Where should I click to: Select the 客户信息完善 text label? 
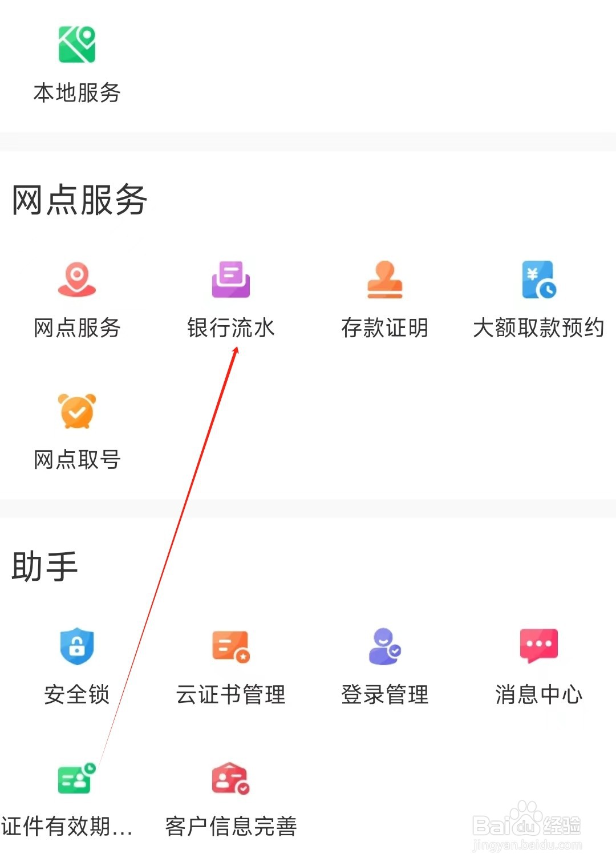[x=231, y=826]
